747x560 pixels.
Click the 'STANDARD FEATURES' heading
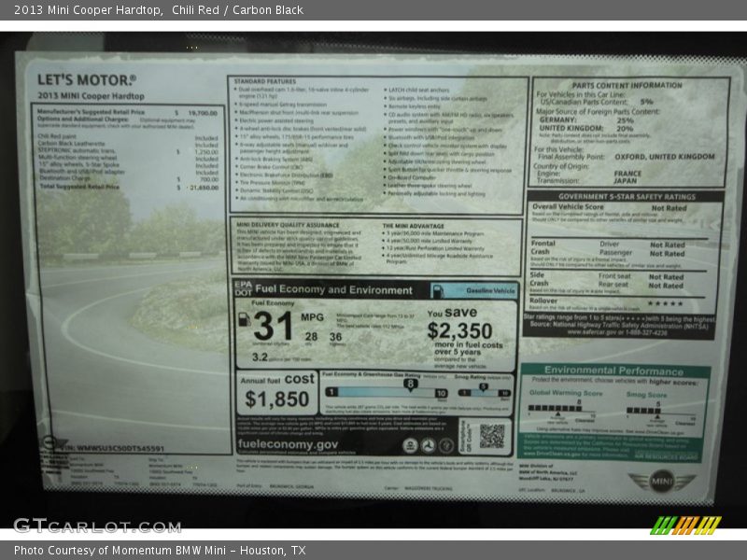tap(265, 81)
